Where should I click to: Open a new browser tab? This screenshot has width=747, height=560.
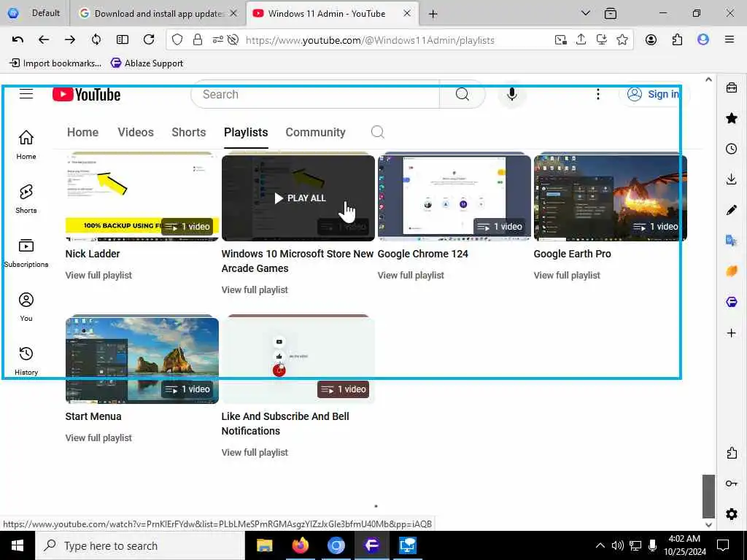pos(433,14)
